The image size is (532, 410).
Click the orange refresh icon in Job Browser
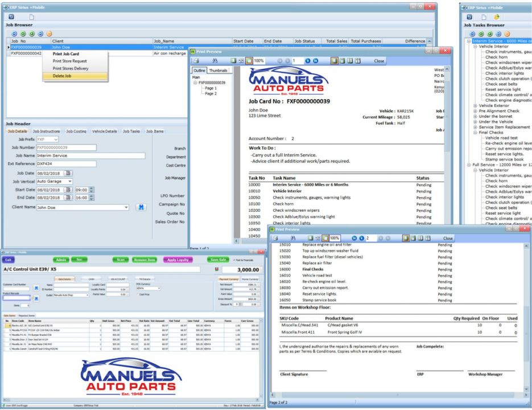click(49, 34)
